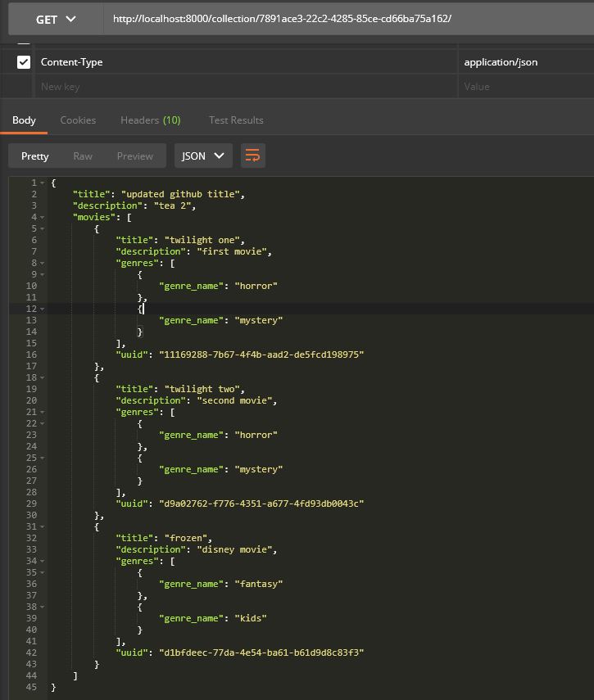Click the "kids" genre value
The image size is (594, 700).
click(251, 619)
